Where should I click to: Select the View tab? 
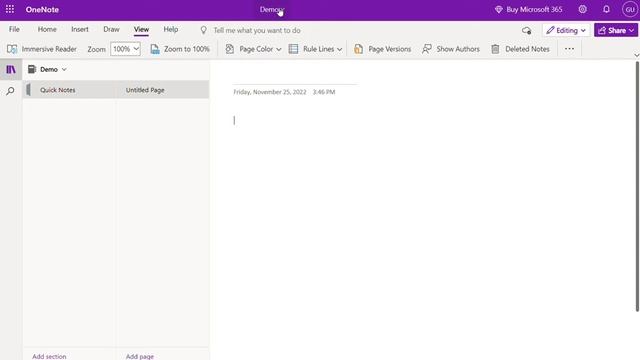click(x=141, y=29)
